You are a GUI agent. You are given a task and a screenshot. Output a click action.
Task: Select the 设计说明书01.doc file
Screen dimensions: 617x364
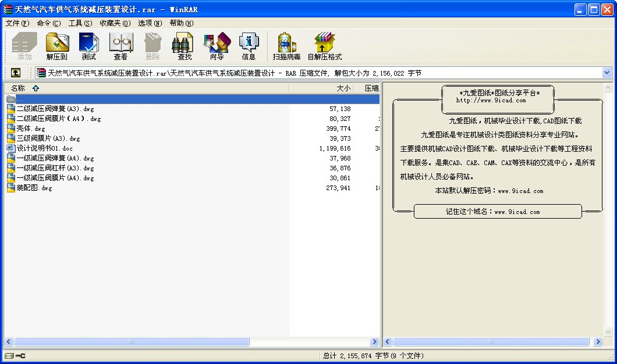tap(44, 148)
